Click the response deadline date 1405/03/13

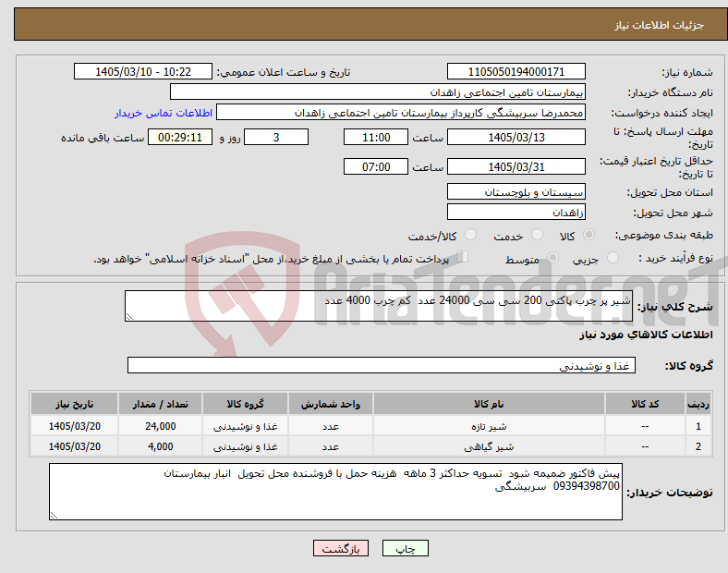pos(516,137)
